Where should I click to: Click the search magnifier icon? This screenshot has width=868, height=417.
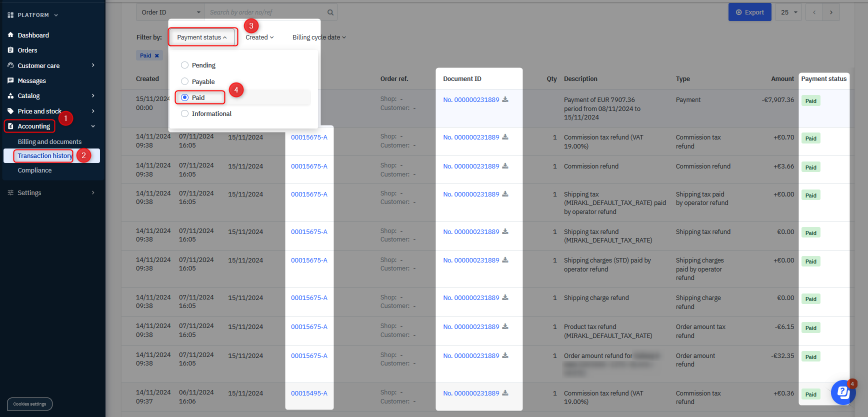coord(330,12)
